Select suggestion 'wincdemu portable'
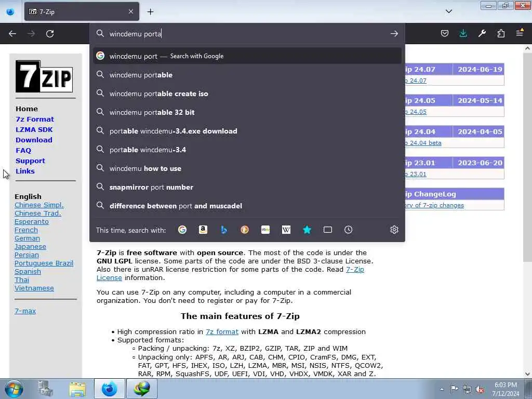 (x=247, y=75)
